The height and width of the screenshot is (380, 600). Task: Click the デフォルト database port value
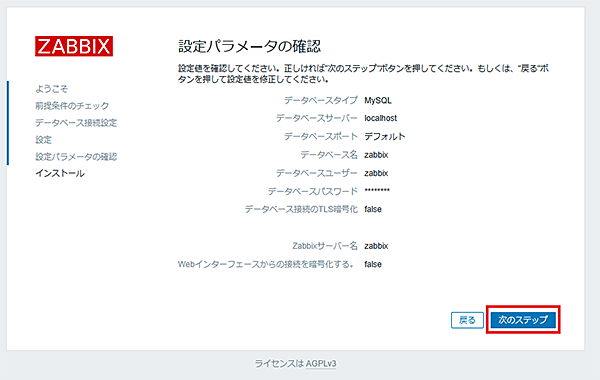(385, 137)
